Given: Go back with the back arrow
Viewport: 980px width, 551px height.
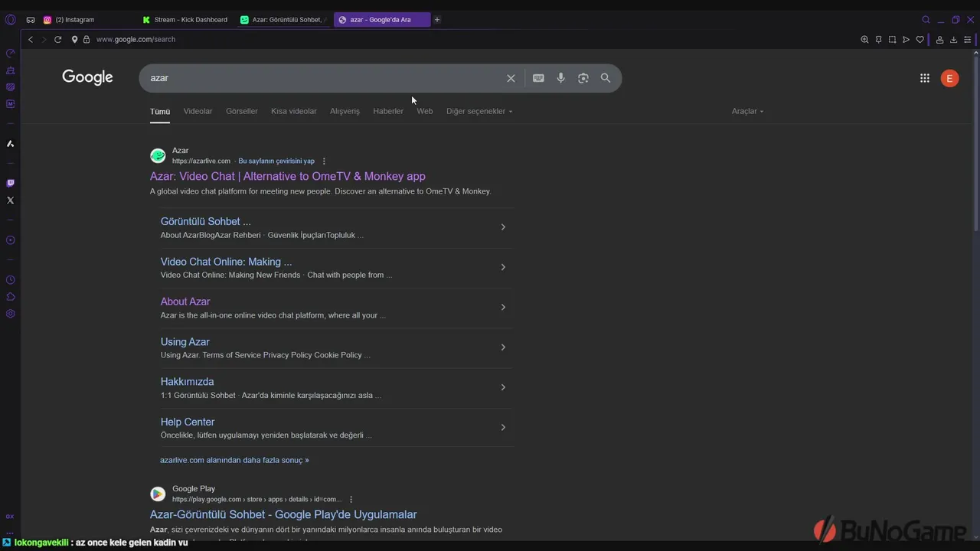Looking at the screenshot, I should point(31,39).
